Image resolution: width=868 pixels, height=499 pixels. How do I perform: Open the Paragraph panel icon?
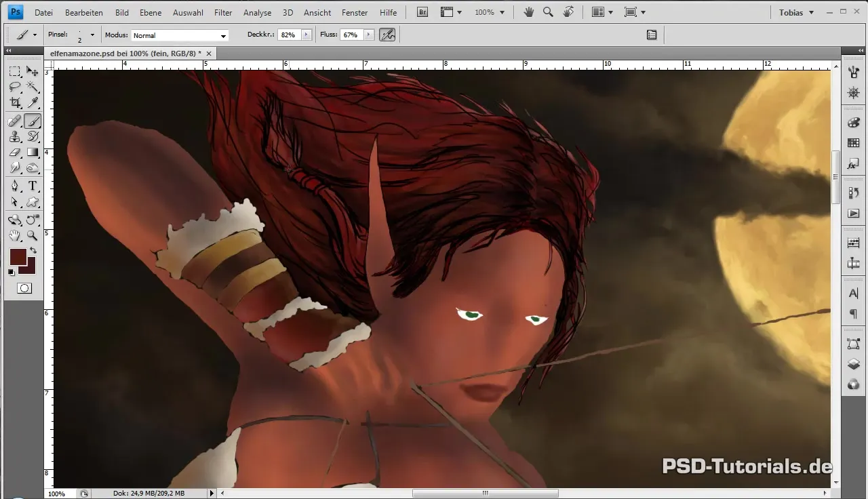pyautogui.click(x=854, y=315)
